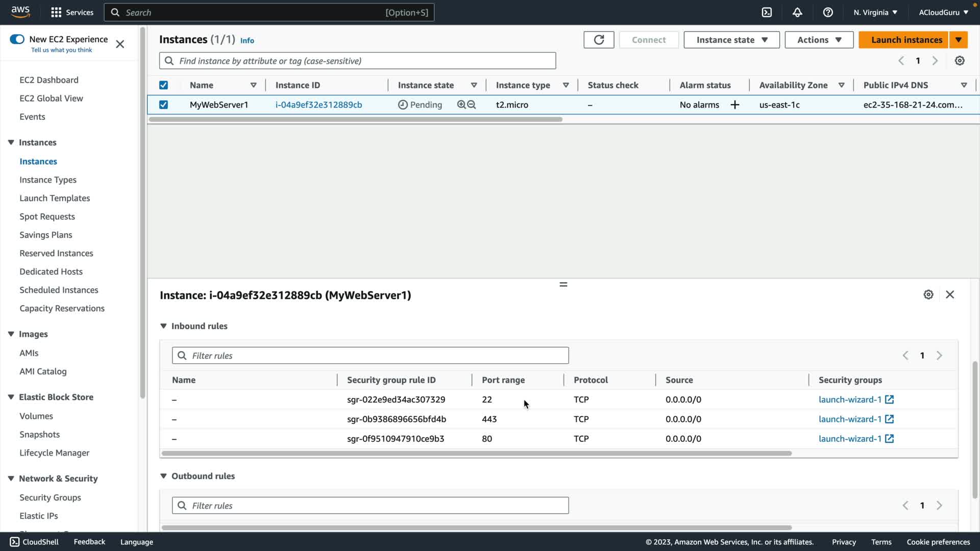Open table preferences gear beside pagination
The image size is (980, 551).
click(x=960, y=61)
